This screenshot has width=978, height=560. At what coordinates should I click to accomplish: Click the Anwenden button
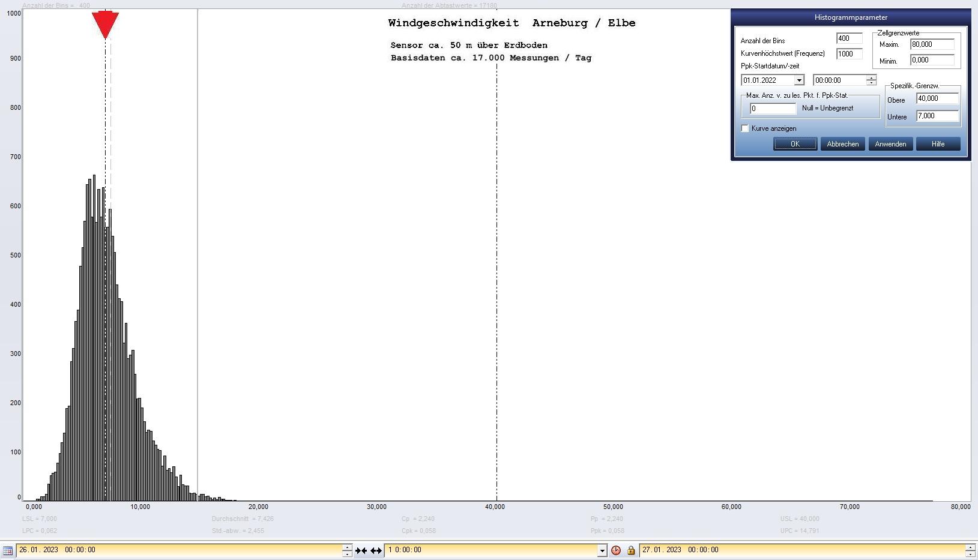click(890, 144)
